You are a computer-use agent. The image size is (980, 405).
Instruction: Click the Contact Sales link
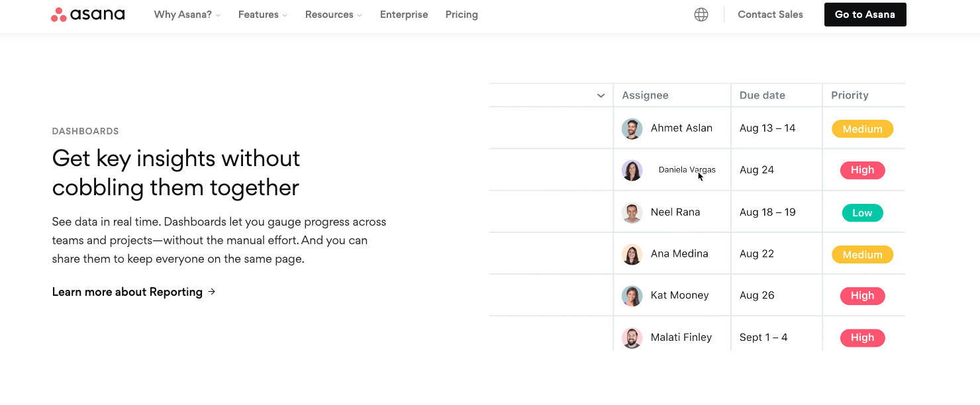click(x=770, y=15)
